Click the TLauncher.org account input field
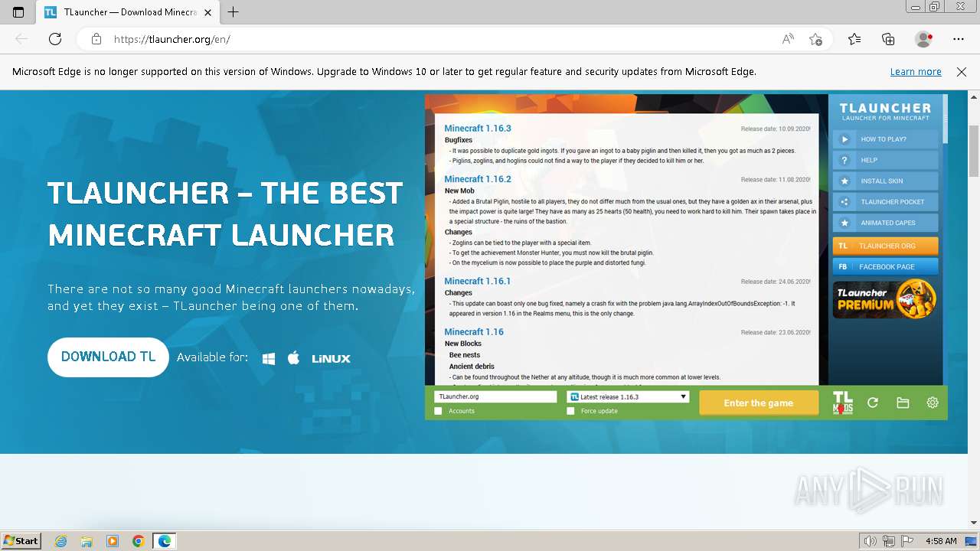 click(495, 396)
